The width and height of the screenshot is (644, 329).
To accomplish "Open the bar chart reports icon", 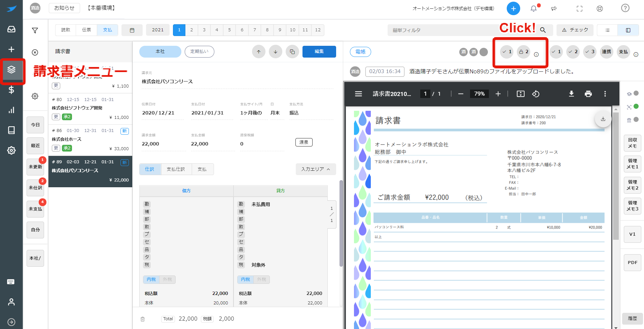I will pos(11,110).
